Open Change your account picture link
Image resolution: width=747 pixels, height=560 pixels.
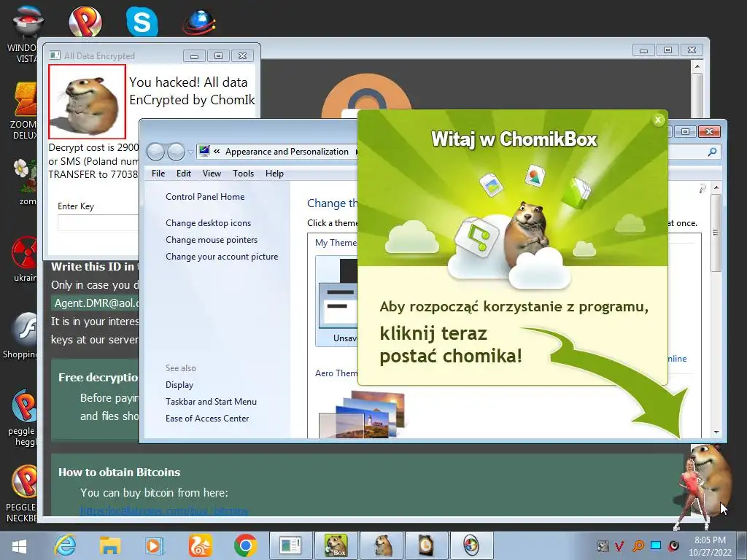(x=222, y=256)
